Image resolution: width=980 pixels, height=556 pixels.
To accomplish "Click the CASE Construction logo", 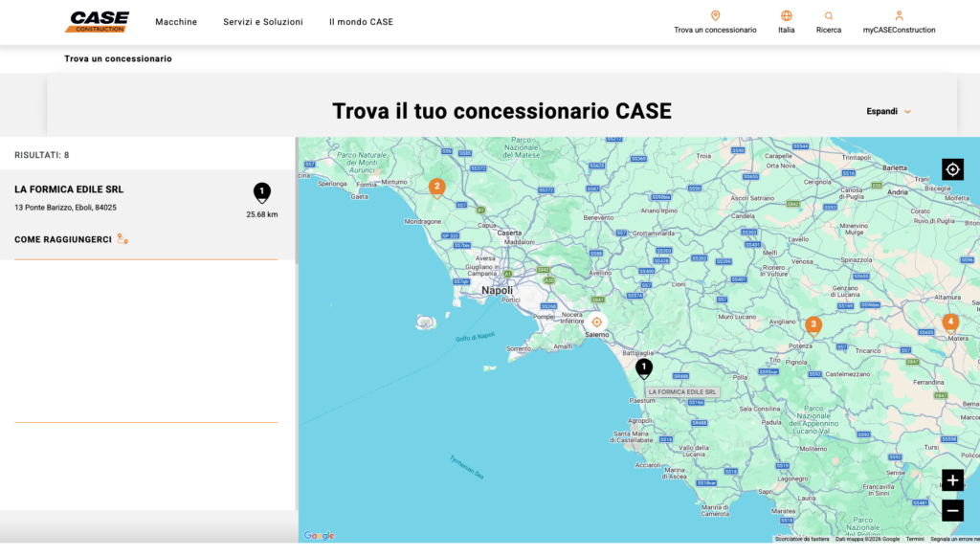I will coord(98,22).
